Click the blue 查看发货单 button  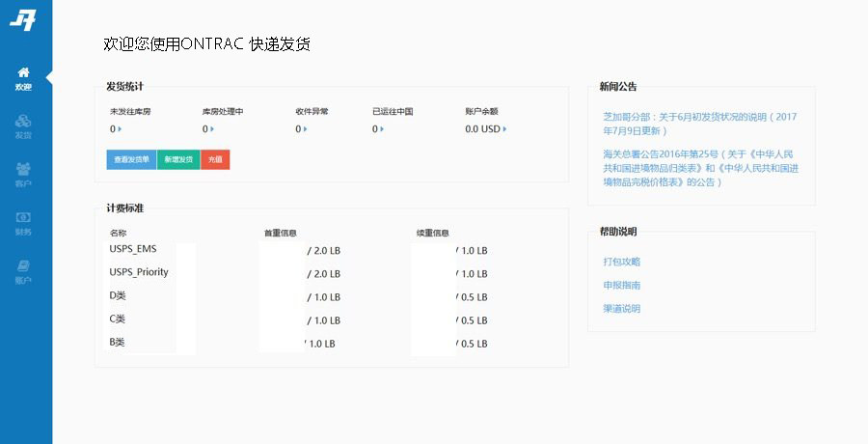tap(131, 159)
